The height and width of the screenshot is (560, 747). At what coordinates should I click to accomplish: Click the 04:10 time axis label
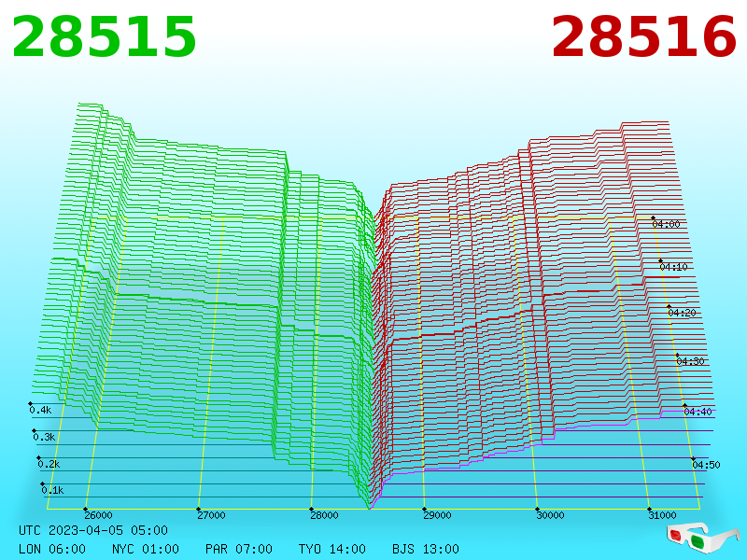[673, 267]
